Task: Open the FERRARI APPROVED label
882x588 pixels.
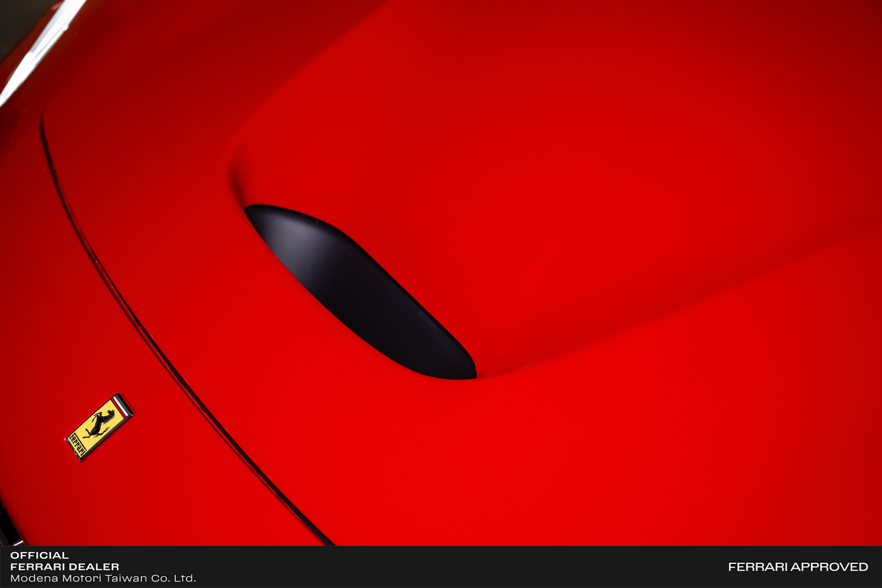Action: [798, 567]
